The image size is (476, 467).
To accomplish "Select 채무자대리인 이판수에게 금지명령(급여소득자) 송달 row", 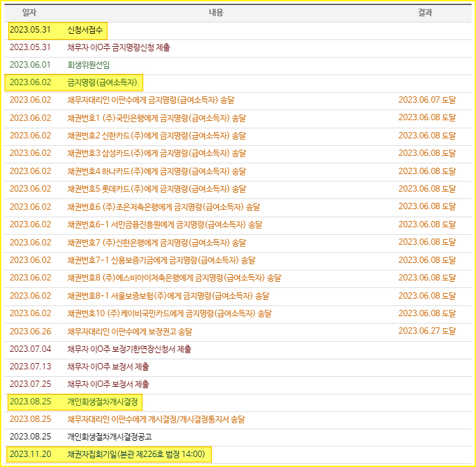I will coord(238,100).
